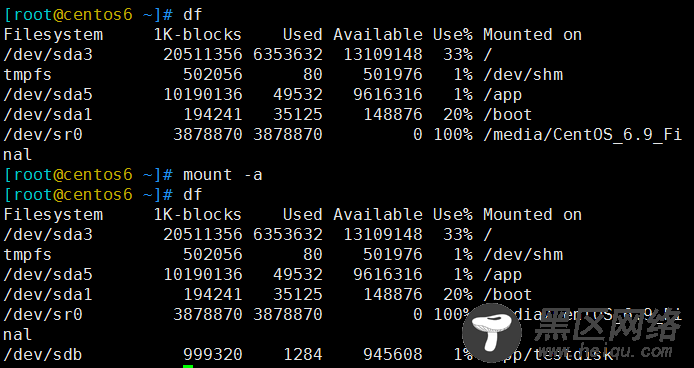Select the /dev/sdb filesystem entry

43,354
